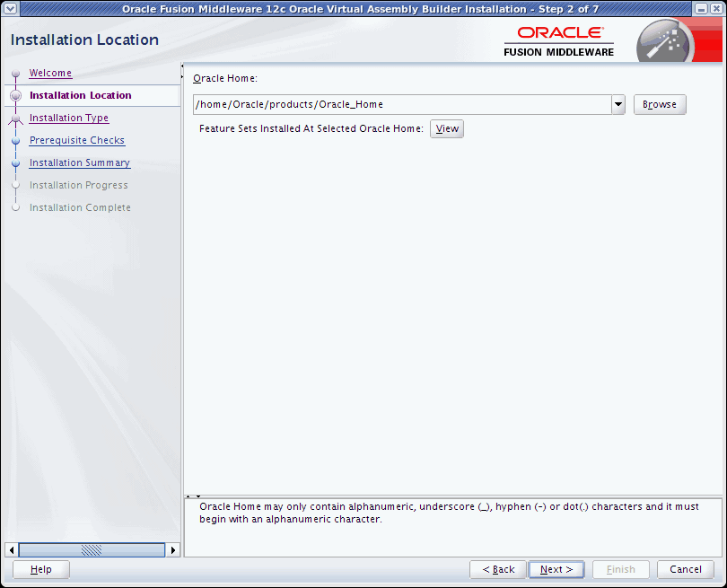View feature sets installed at Oracle Home

pyautogui.click(x=447, y=128)
